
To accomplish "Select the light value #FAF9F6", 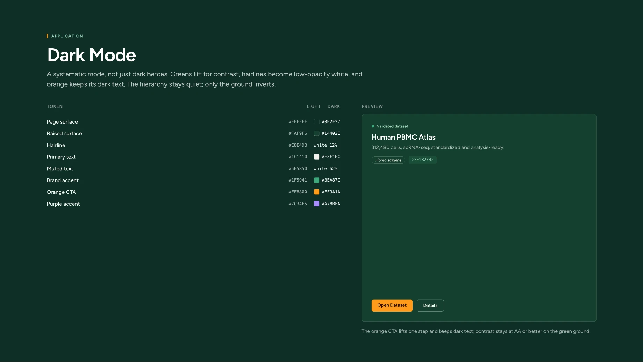I will pos(298,133).
